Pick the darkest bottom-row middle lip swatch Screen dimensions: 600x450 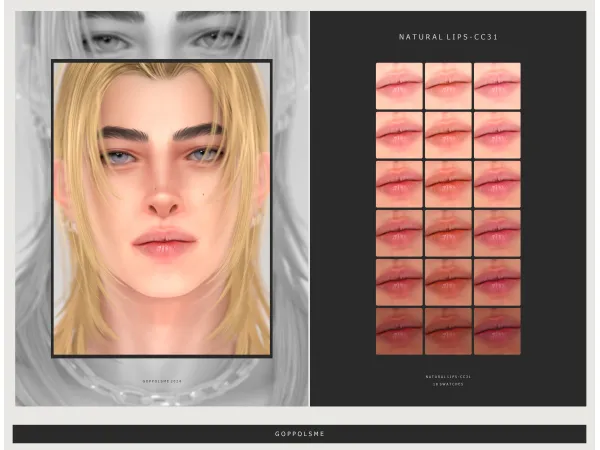click(x=448, y=331)
